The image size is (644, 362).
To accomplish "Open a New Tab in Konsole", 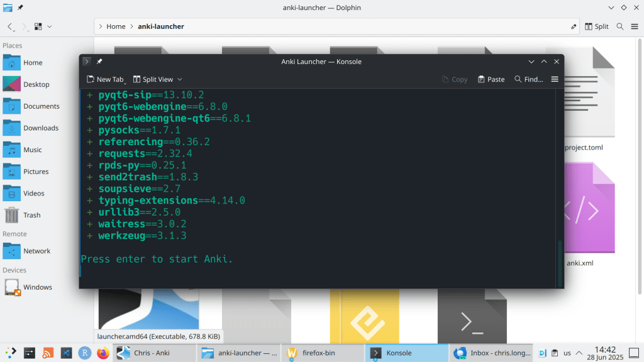I will tap(105, 79).
